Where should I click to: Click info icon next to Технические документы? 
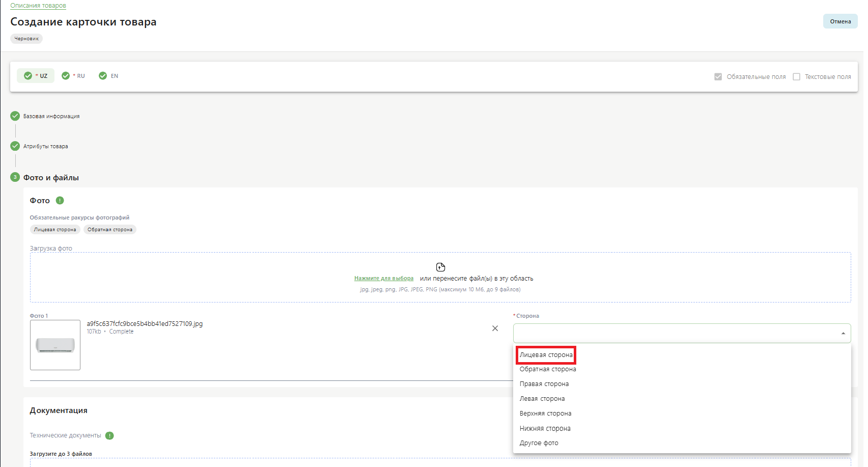coord(109,436)
